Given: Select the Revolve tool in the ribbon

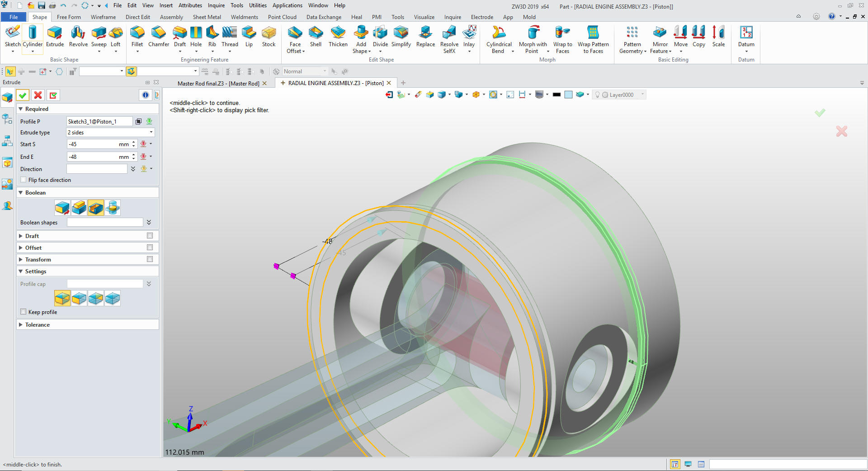Looking at the screenshot, I should coord(78,36).
